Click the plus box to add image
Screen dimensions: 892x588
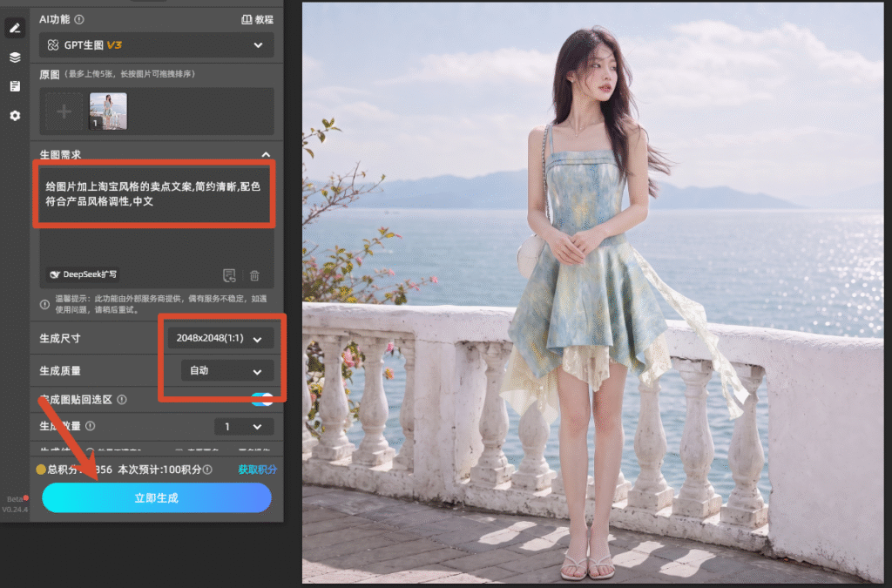[64, 111]
